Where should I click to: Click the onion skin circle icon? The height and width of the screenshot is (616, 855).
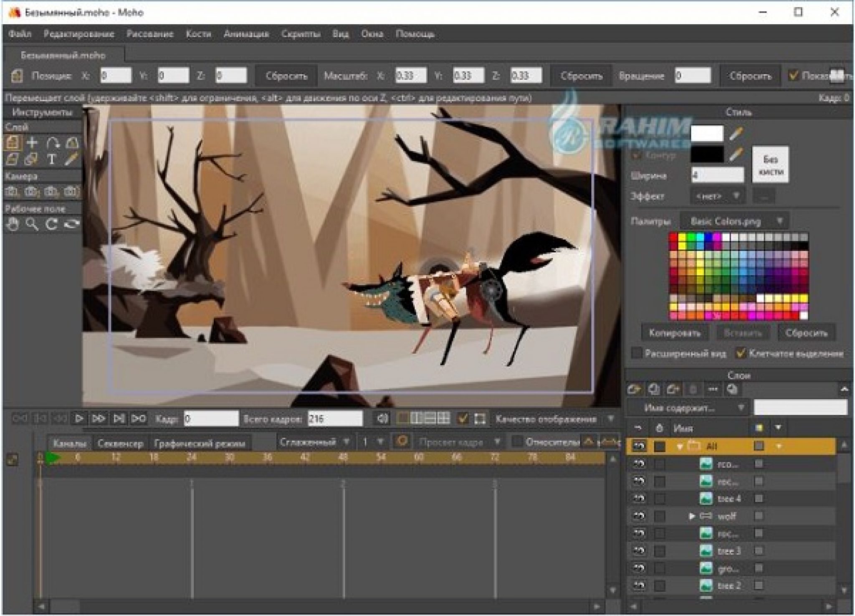pyautogui.click(x=402, y=442)
